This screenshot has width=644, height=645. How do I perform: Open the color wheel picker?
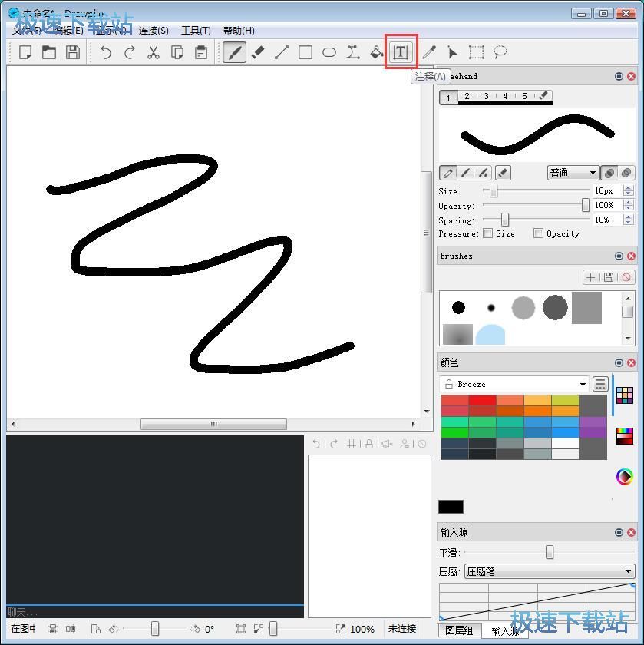(x=624, y=476)
